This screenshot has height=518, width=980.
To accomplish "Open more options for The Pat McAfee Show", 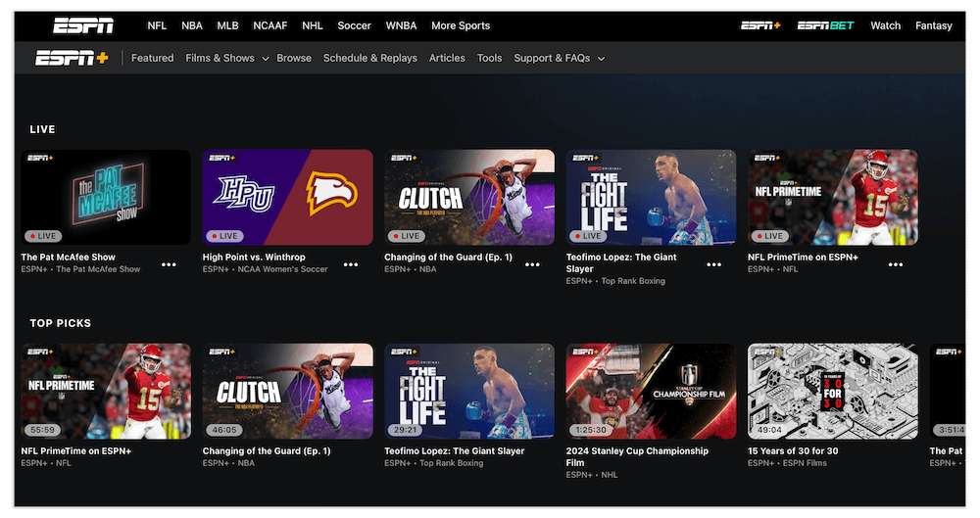I will 169,264.
